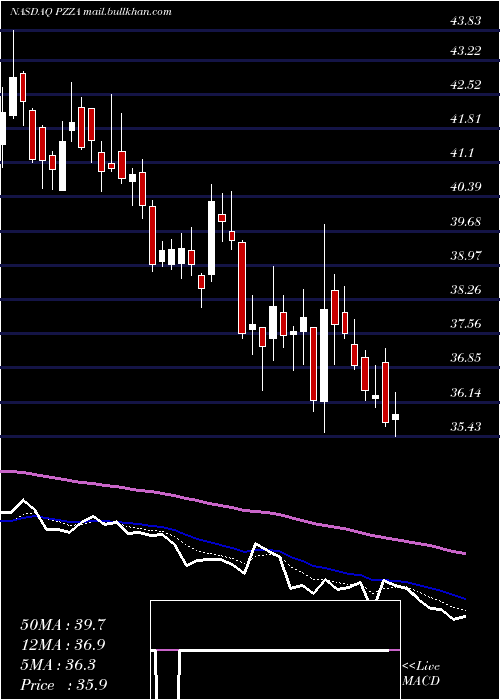Click the 38.97 price axis label
The image size is (500, 700).
click(x=466, y=256)
